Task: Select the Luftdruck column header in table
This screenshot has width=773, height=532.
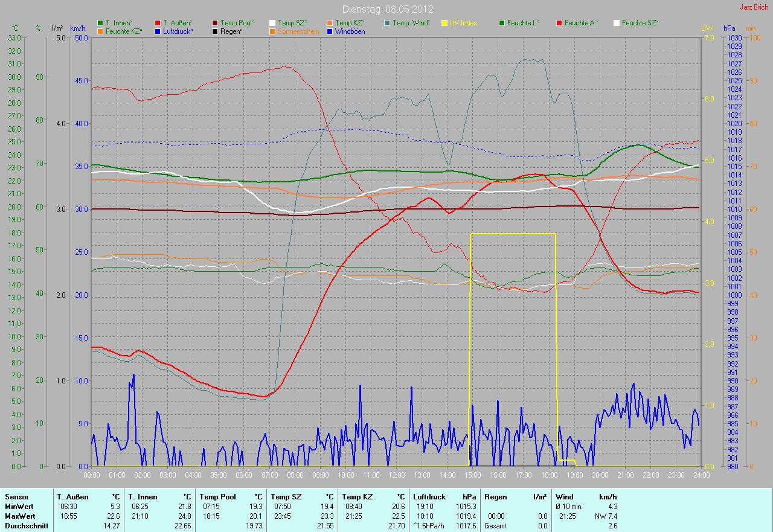Action: coord(430,497)
